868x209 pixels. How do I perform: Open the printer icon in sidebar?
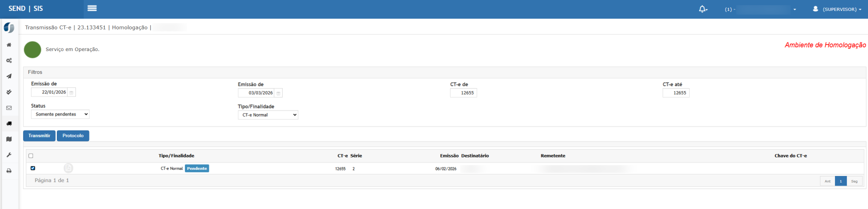point(9,171)
